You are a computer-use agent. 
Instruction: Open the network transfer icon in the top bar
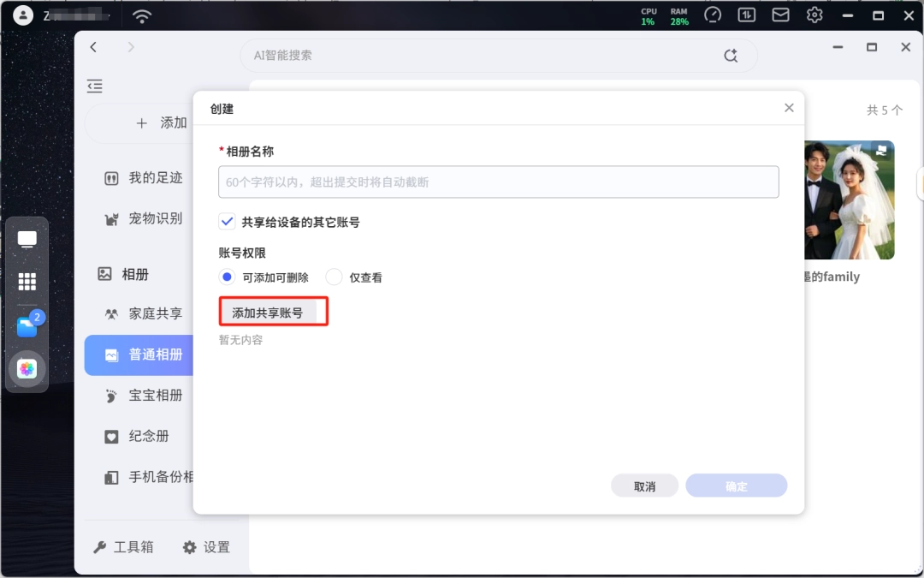click(747, 15)
